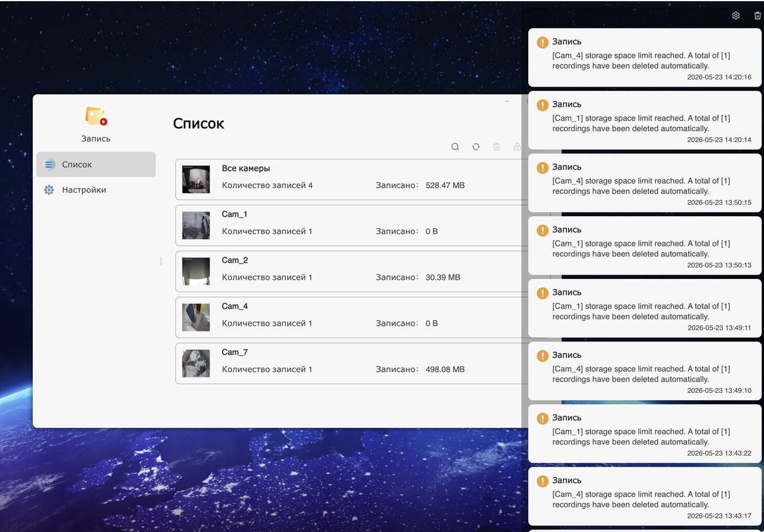Open the Cam_2 preview thumbnail

196,271
